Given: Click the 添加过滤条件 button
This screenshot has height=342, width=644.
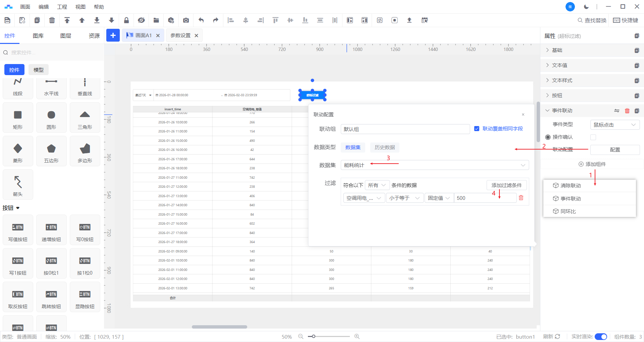Looking at the screenshot, I should tap(506, 185).
